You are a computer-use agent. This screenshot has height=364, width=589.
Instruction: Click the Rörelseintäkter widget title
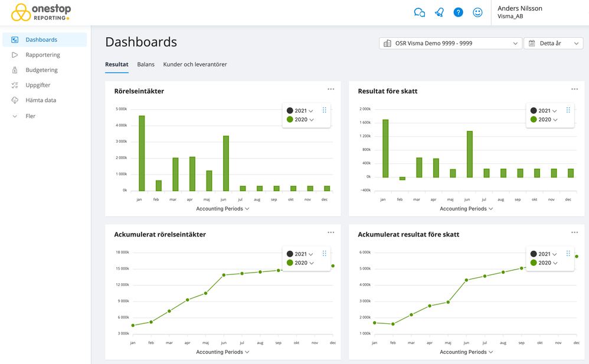coord(139,91)
